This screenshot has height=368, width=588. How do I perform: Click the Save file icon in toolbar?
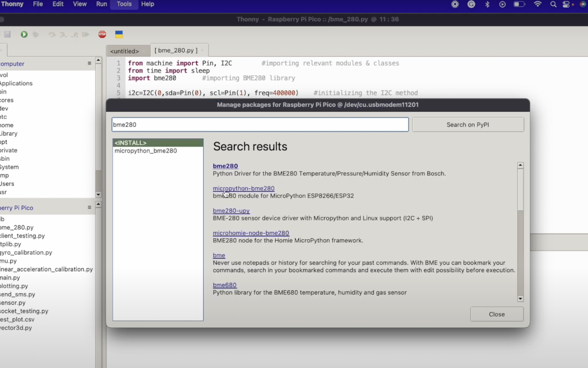pos(7,34)
